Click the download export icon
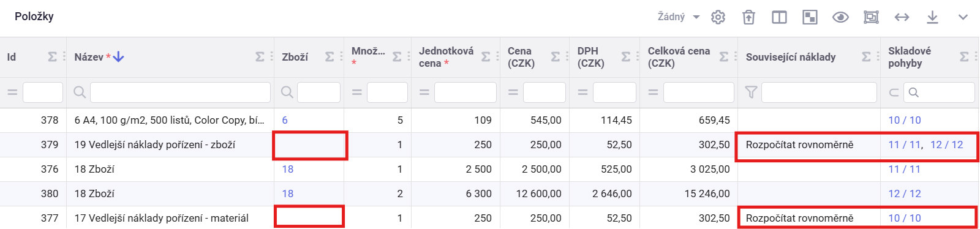The width and height of the screenshot is (980, 229). (932, 17)
